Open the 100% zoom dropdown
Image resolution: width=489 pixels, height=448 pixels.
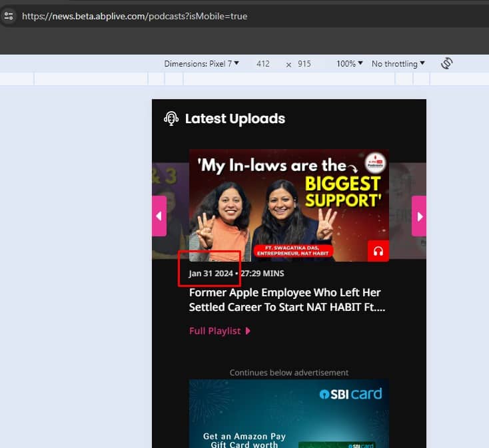click(x=349, y=63)
